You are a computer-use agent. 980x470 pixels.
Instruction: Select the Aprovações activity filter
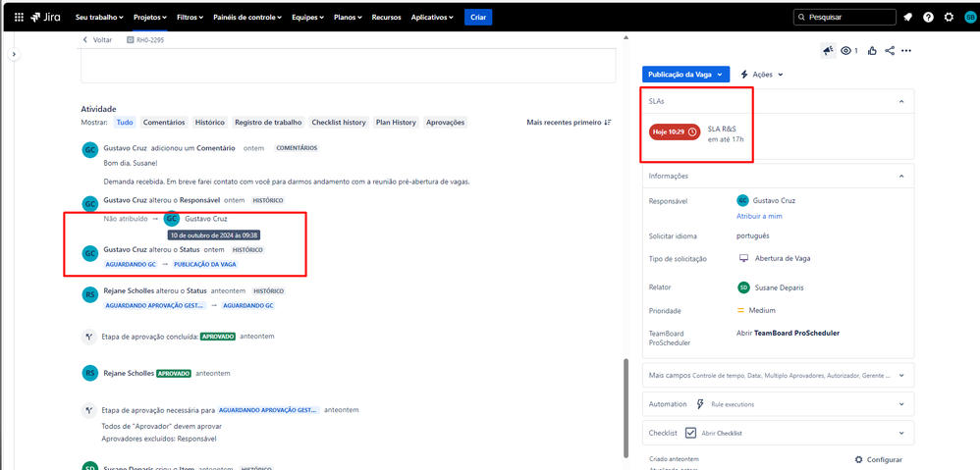click(x=445, y=123)
